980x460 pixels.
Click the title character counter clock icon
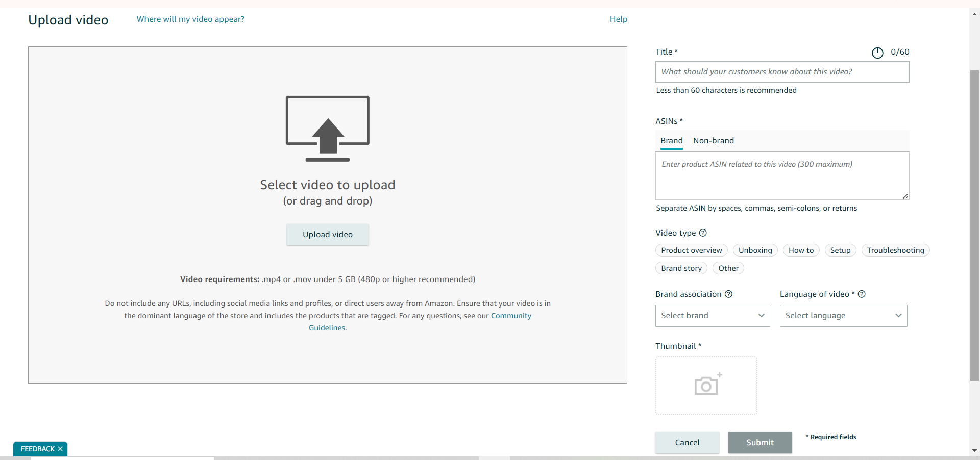pos(877,53)
